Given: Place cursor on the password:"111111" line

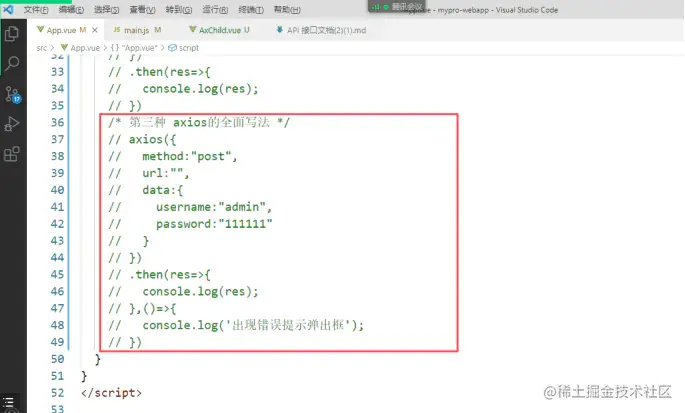Looking at the screenshot, I should (x=190, y=224).
